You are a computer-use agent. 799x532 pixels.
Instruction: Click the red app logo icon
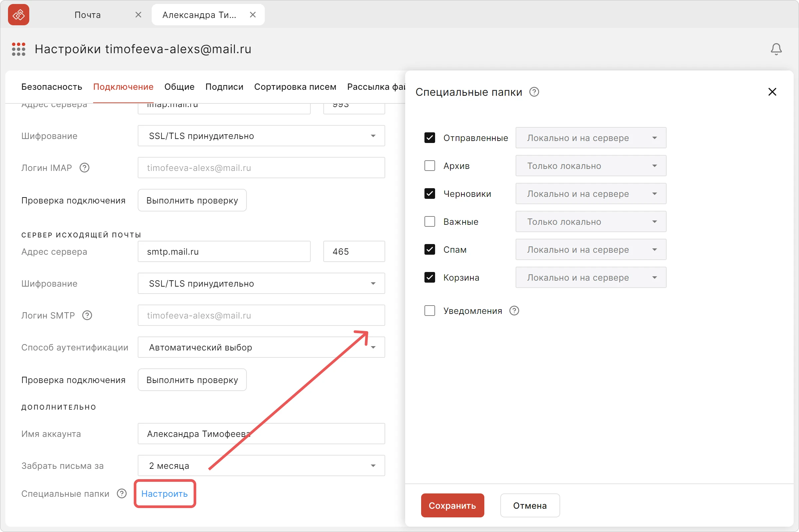(18, 15)
